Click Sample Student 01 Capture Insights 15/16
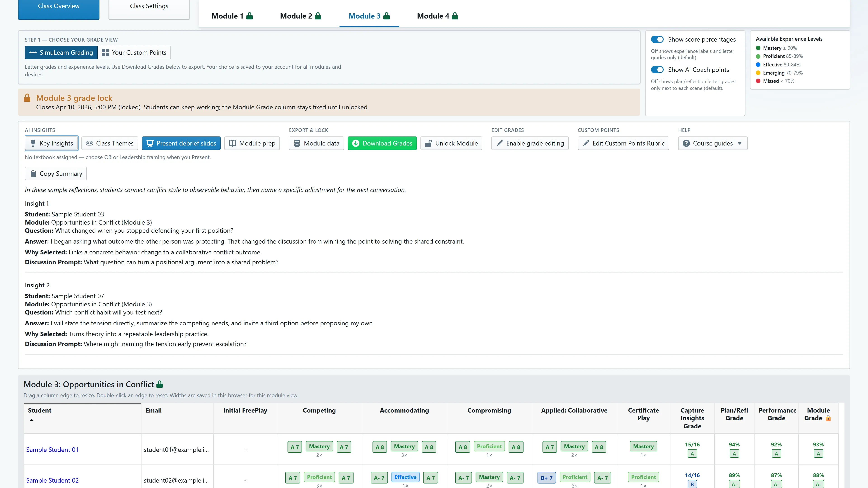This screenshot has width=868, height=488. pos(692,445)
